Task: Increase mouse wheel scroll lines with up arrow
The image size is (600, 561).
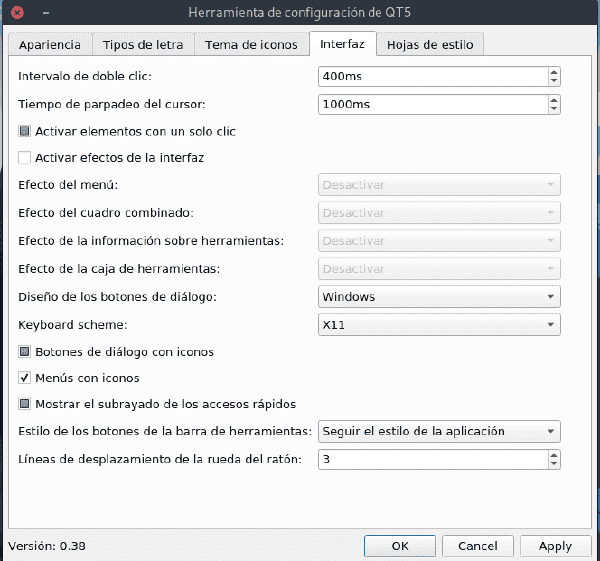Action: (554, 455)
